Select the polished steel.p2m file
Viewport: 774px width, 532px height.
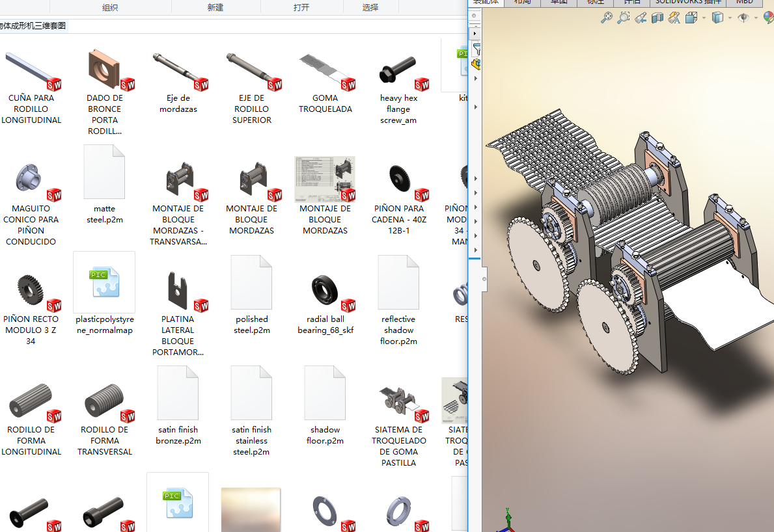pos(252,295)
